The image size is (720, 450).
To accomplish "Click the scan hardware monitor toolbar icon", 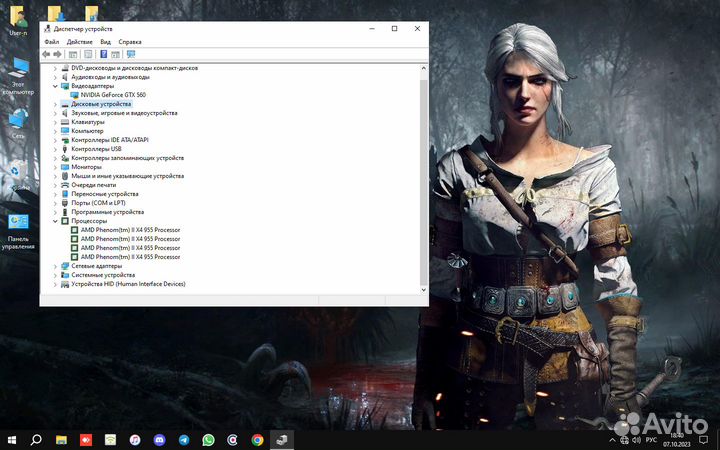I will click(x=131, y=54).
